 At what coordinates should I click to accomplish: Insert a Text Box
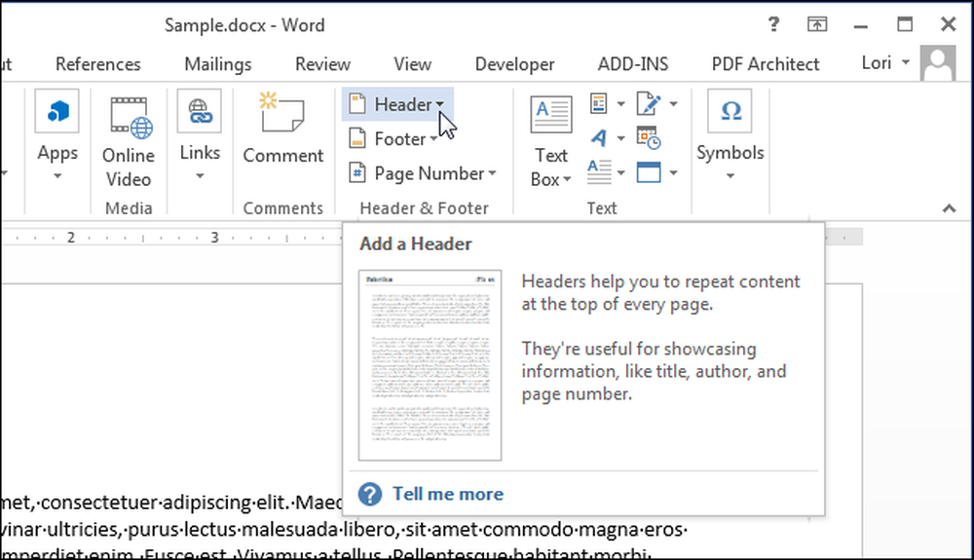[550, 139]
